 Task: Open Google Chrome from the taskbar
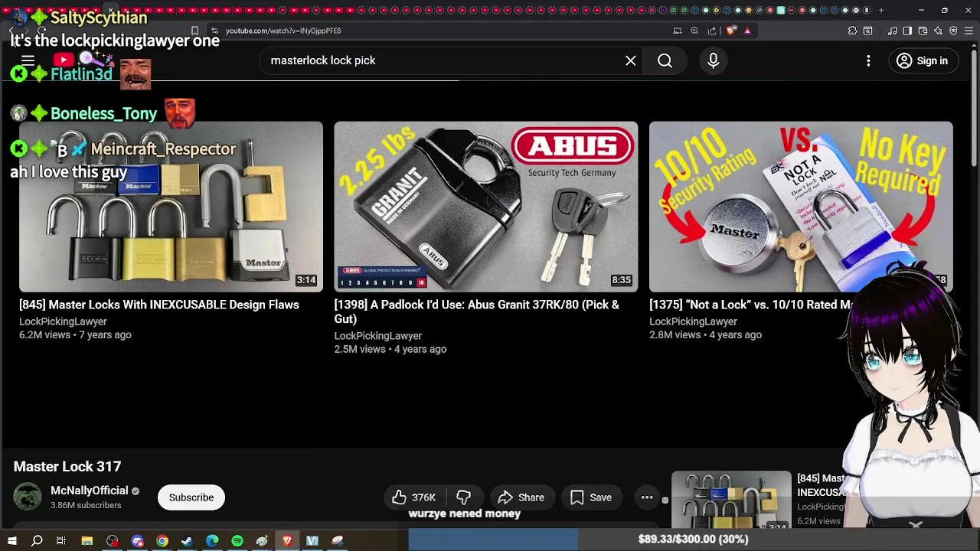[x=162, y=541]
